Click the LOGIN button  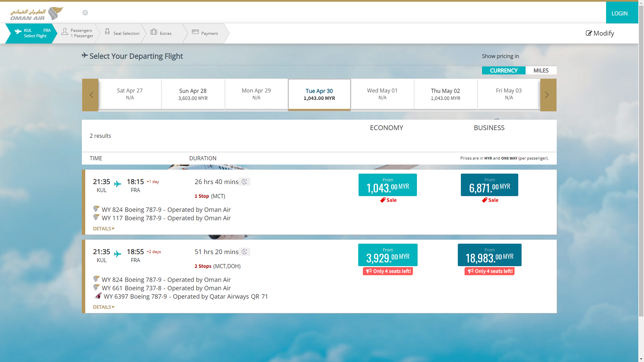(622, 13)
